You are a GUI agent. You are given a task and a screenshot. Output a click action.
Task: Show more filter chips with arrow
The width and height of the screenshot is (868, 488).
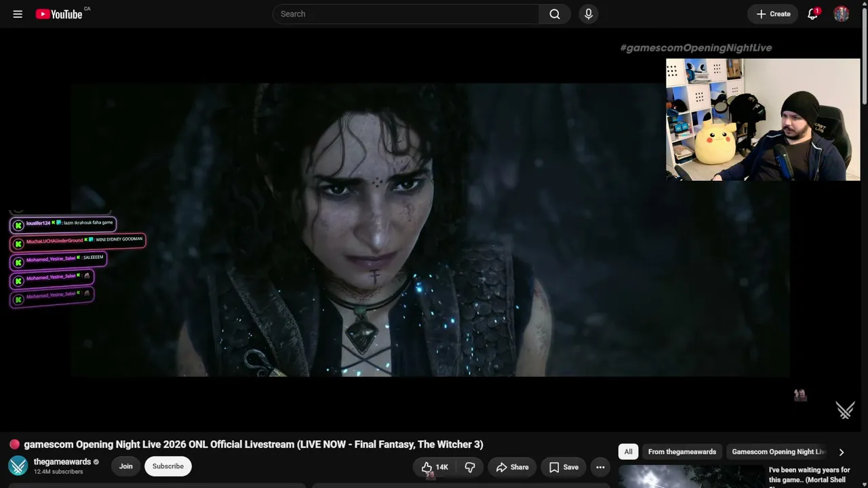pyautogui.click(x=842, y=452)
